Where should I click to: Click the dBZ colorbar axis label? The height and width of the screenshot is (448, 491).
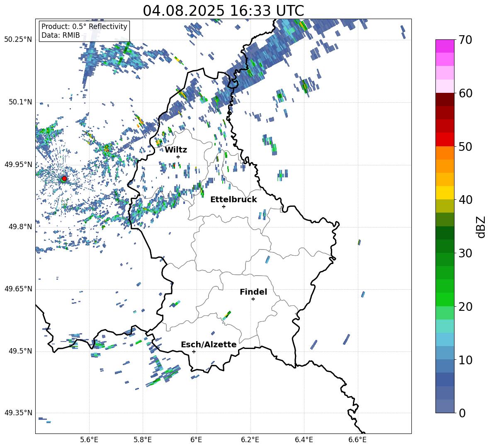[481, 227]
